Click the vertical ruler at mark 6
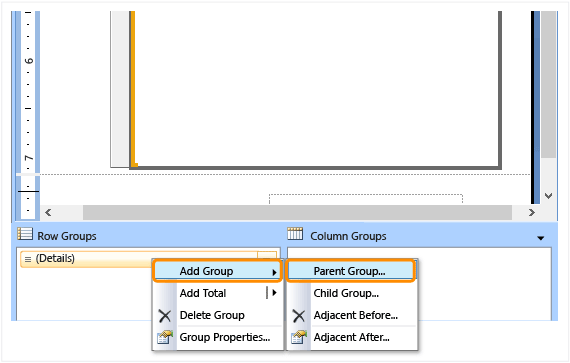570x363 pixels. point(29,61)
